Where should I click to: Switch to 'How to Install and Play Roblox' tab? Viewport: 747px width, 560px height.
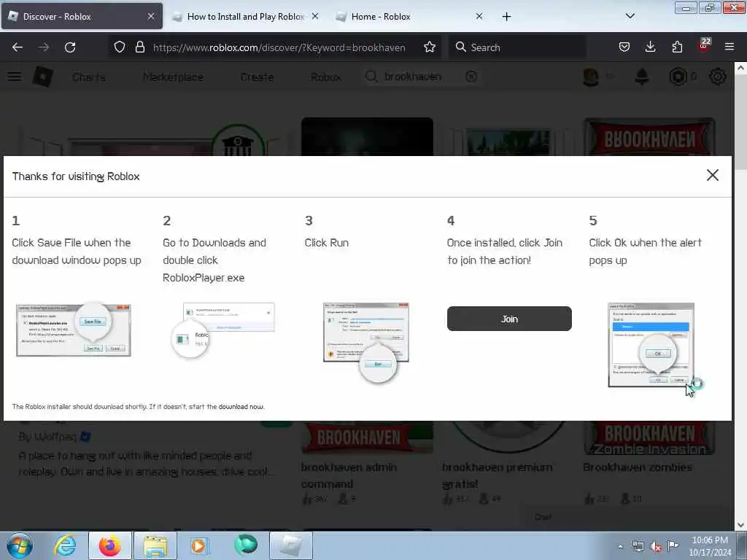pyautogui.click(x=245, y=17)
